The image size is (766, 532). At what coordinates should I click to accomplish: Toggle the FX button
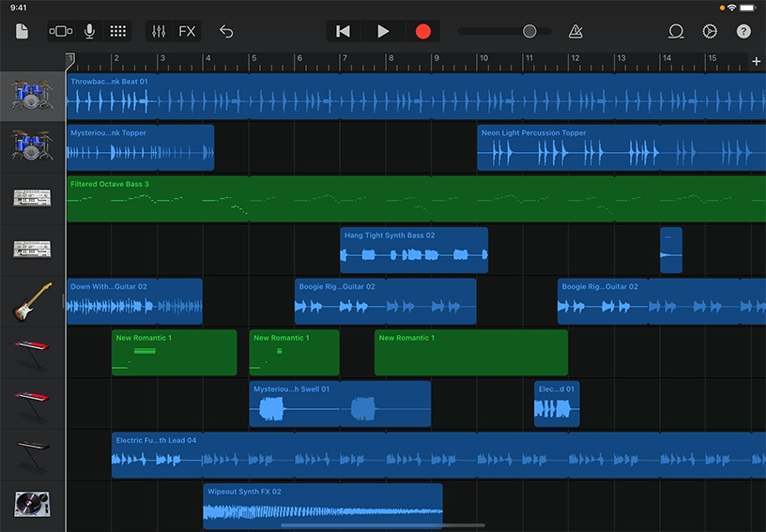pos(188,31)
